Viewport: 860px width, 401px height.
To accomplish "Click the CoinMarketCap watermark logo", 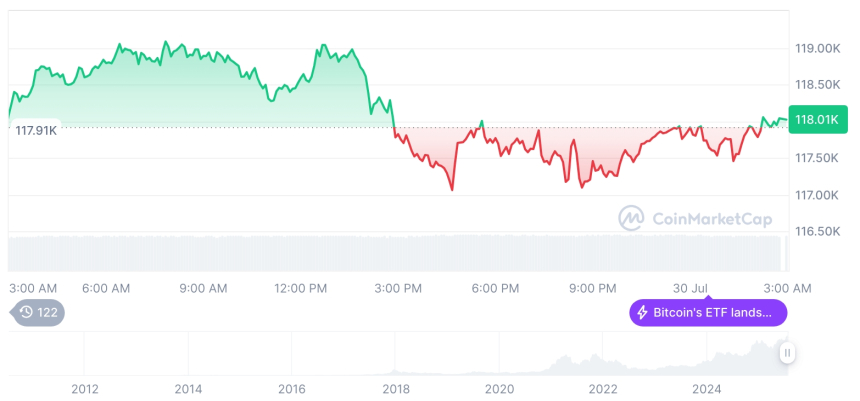I will tap(630, 217).
